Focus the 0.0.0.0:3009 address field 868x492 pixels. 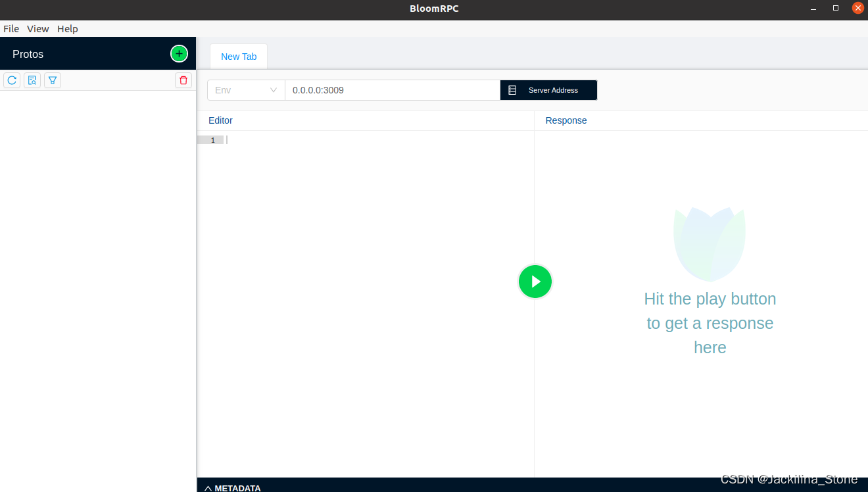393,90
